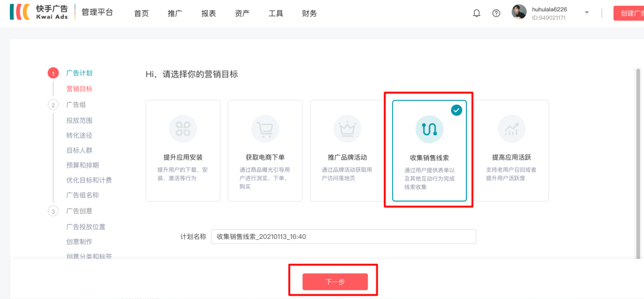Expand step 2 广告组 section
644x299 pixels.
click(76, 104)
